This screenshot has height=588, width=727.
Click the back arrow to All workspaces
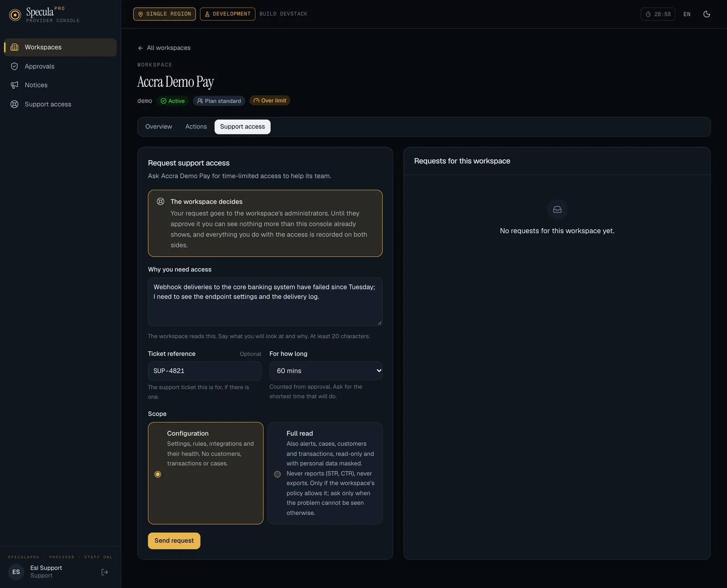point(140,48)
